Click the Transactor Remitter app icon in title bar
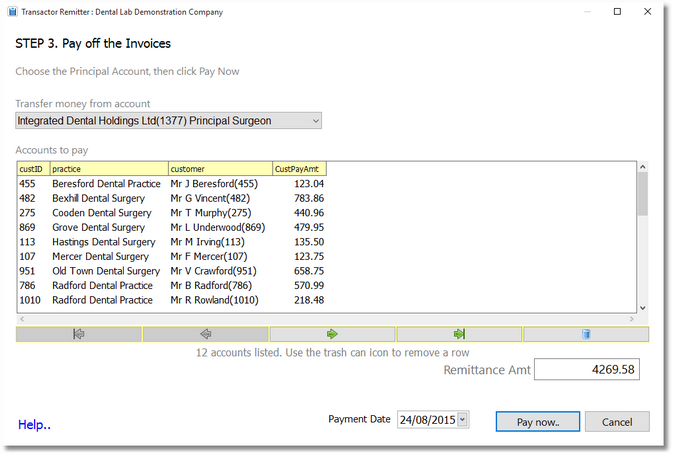673x455 pixels. pos(13,12)
